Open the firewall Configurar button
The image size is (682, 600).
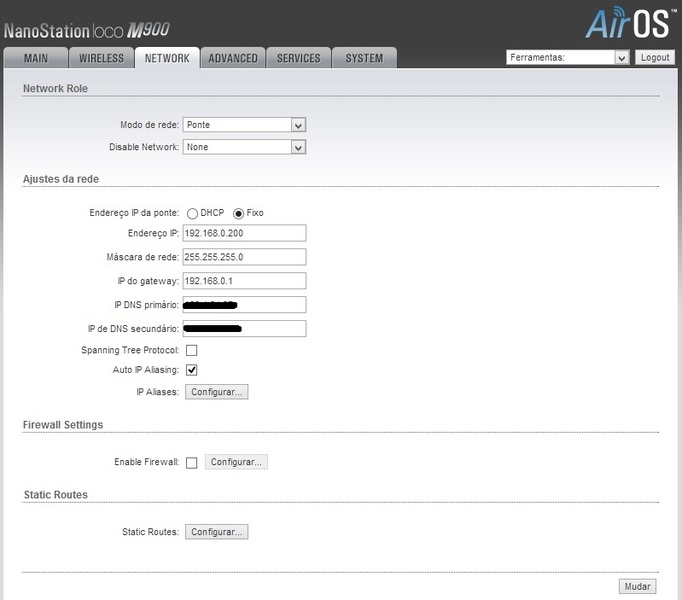tap(236, 462)
